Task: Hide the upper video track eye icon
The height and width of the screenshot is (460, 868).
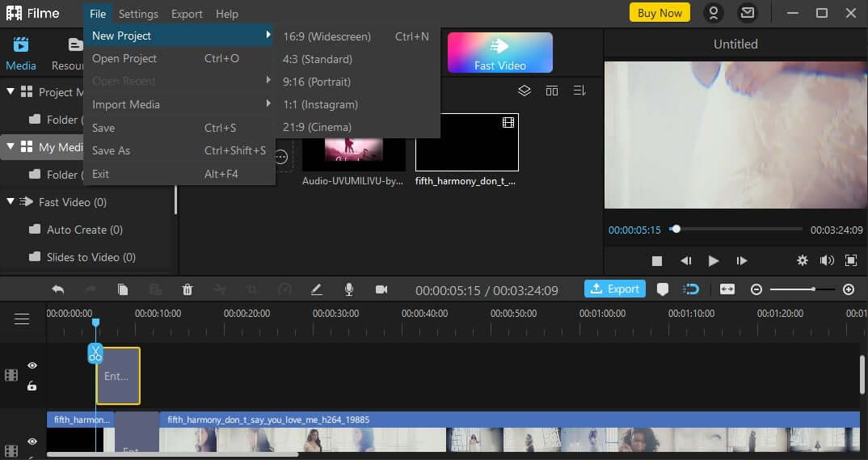Action: tap(32, 365)
